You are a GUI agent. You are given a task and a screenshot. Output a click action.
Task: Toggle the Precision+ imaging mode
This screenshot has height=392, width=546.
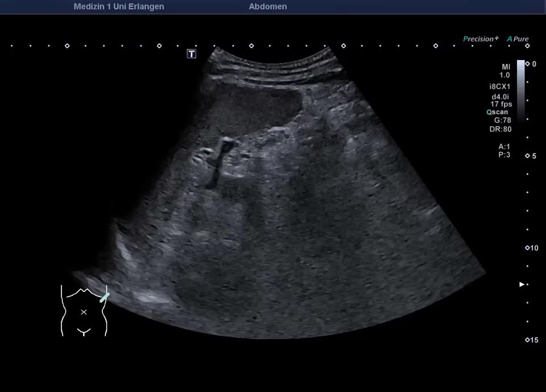pos(481,39)
